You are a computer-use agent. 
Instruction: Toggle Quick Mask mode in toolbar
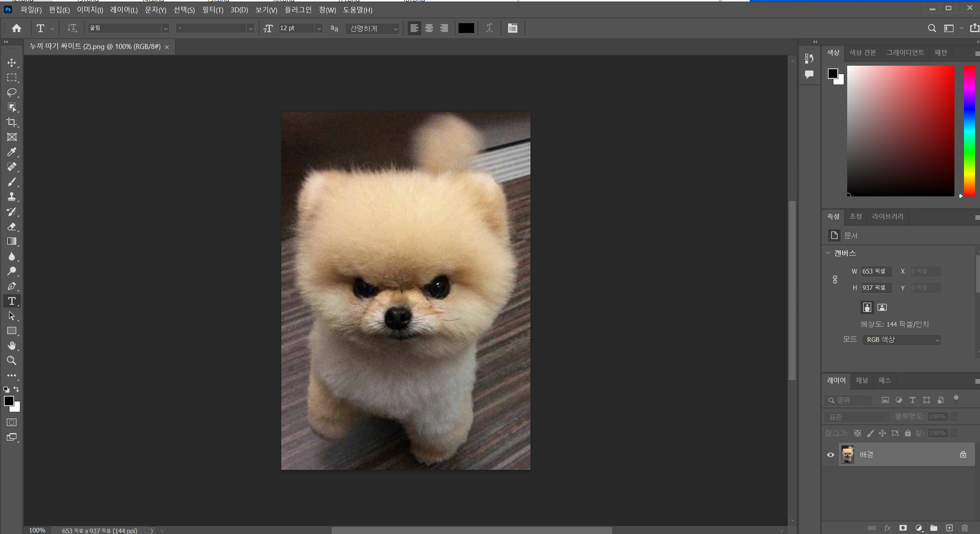[x=12, y=422]
